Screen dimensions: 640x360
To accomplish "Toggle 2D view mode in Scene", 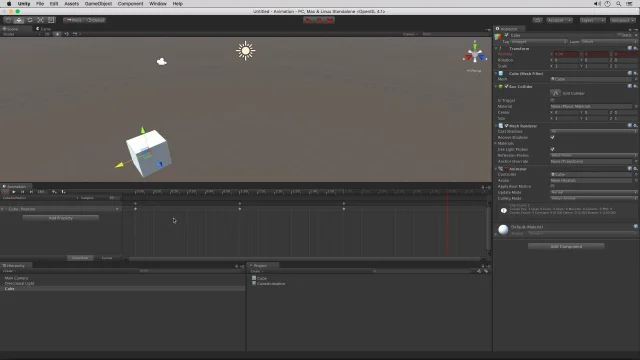I will pyautogui.click(x=47, y=34).
